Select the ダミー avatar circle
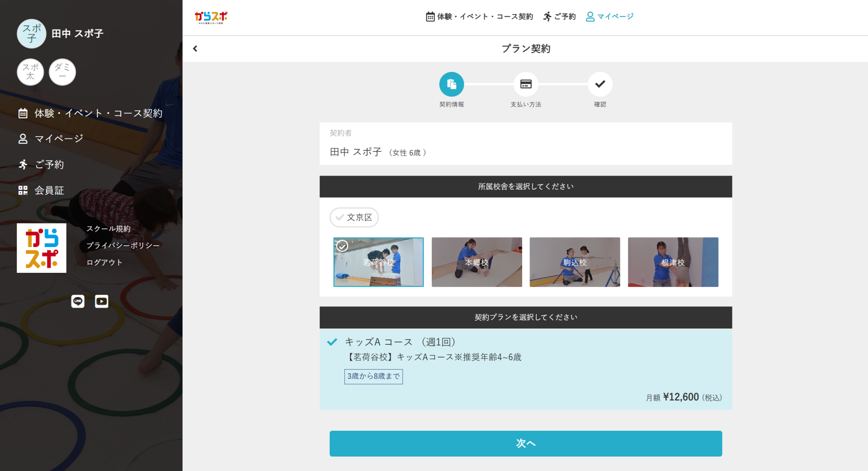 (62, 72)
